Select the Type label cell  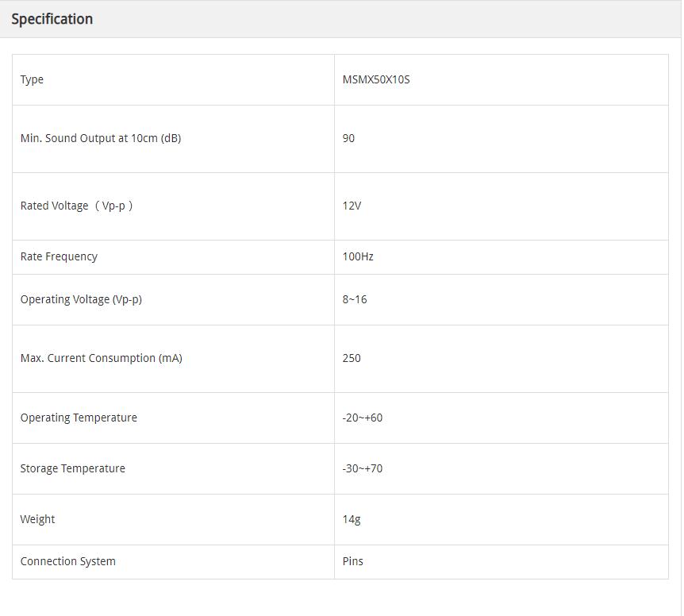pos(33,79)
